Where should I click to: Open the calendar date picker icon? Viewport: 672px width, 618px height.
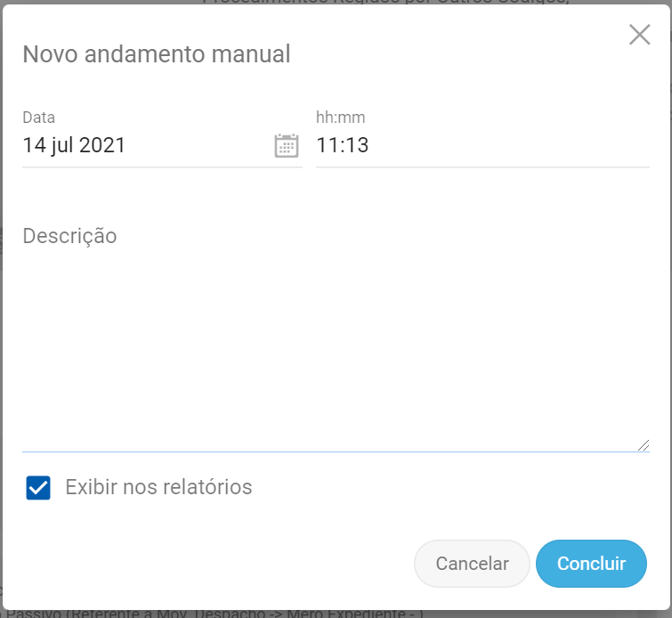[x=286, y=145]
